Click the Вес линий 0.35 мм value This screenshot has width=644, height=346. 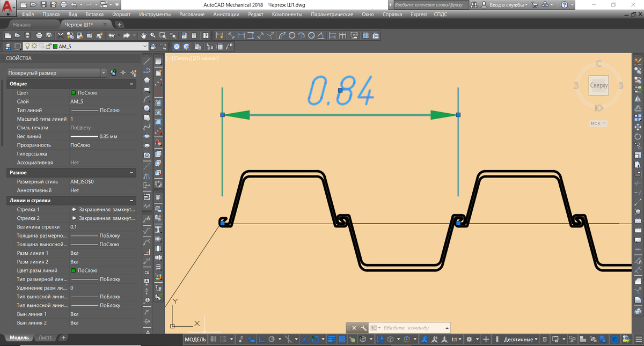[102, 137]
